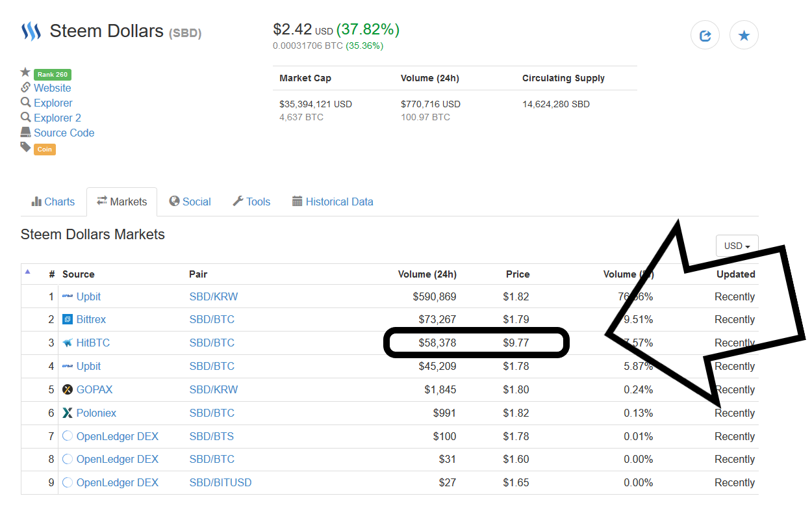Open the Tools tab
The image size is (812, 522).
pyautogui.click(x=251, y=202)
